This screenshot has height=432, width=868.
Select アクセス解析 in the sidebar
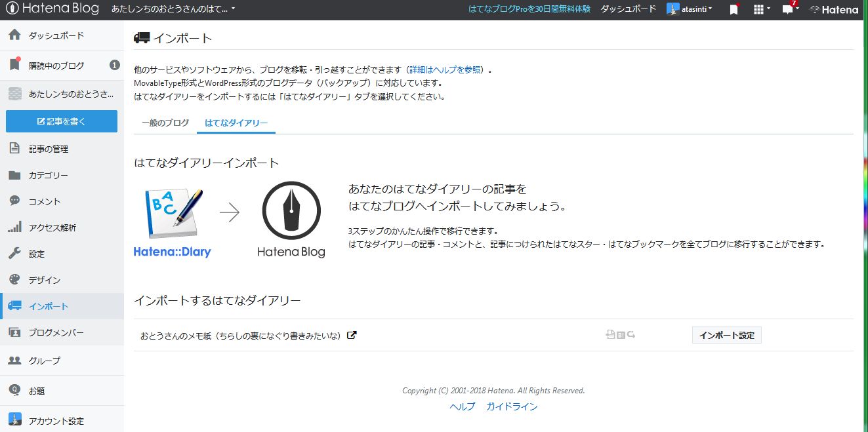point(62,227)
